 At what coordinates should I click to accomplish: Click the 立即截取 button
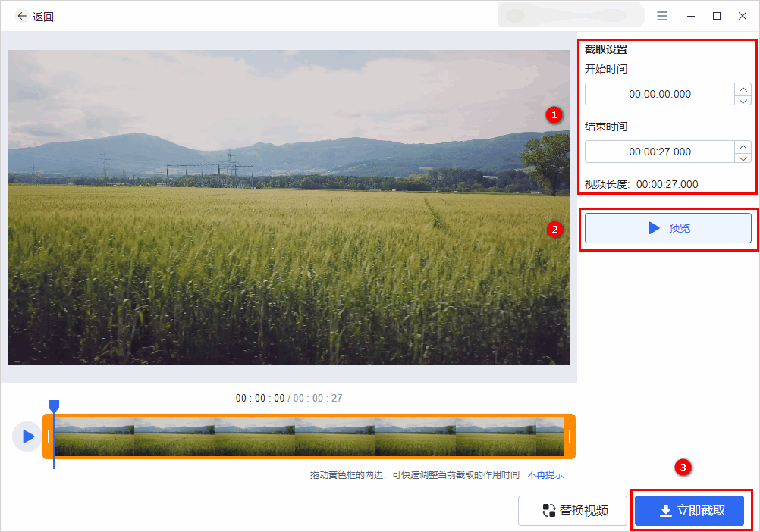689,510
